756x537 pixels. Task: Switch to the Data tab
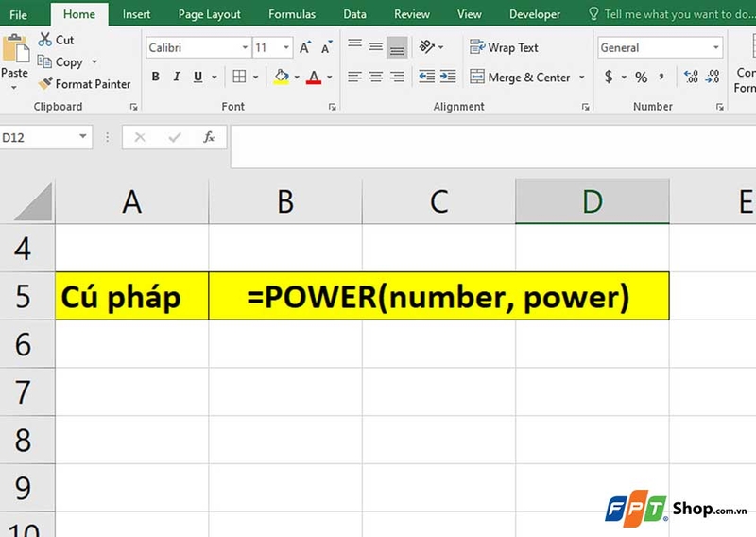click(x=354, y=14)
